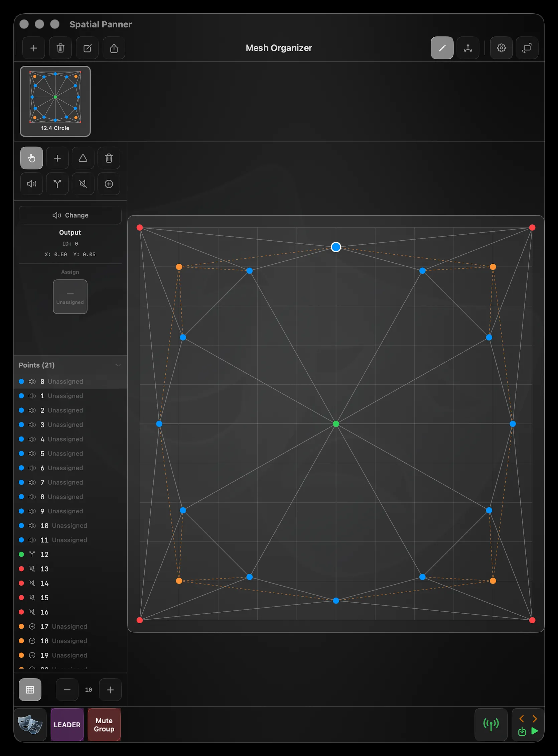The image size is (558, 756).
Task: Click the blue bottom center mesh point
Action: [336, 601]
